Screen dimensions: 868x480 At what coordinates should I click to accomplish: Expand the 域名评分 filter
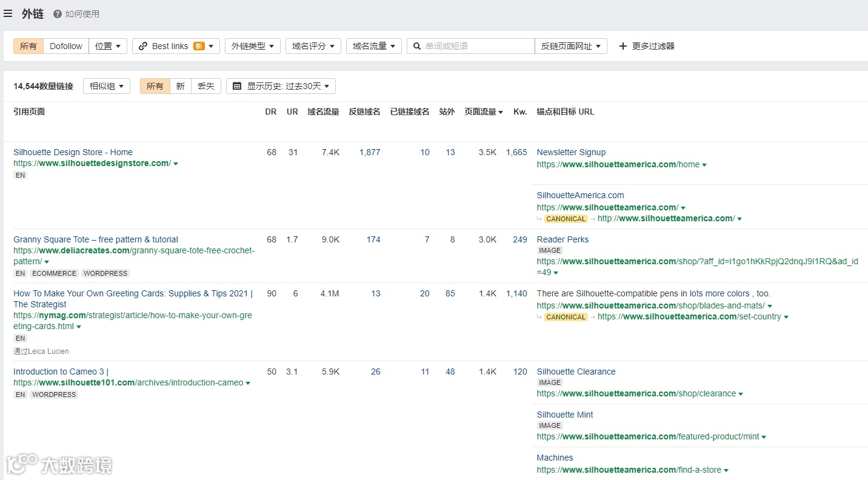coord(313,46)
